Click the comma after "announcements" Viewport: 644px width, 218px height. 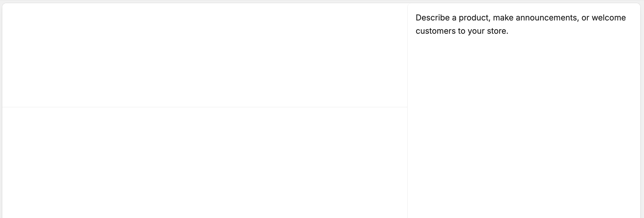[x=578, y=20]
